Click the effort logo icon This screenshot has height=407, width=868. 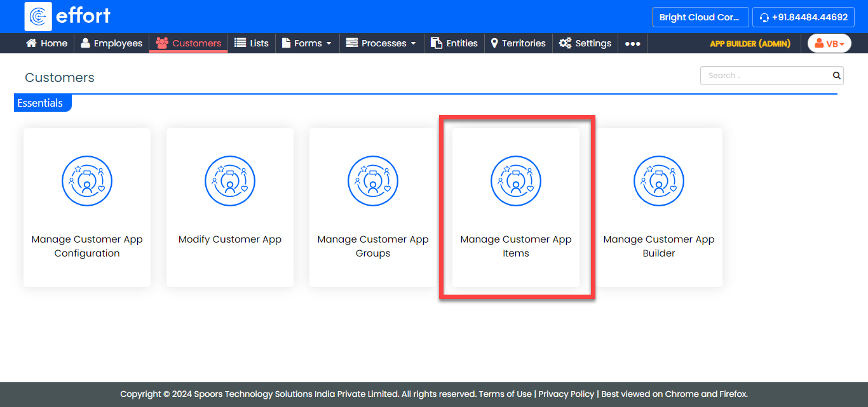(38, 17)
